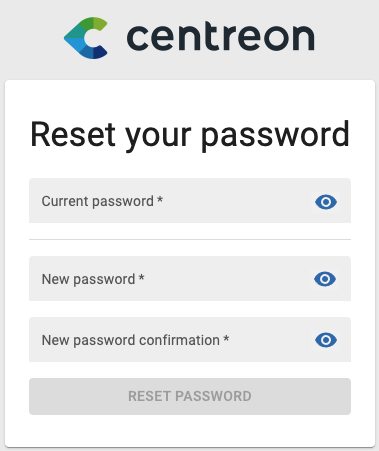Viewport: 379px width, 451px height.
Task: Show the Current password with eye icon
Action: (326, 202)
